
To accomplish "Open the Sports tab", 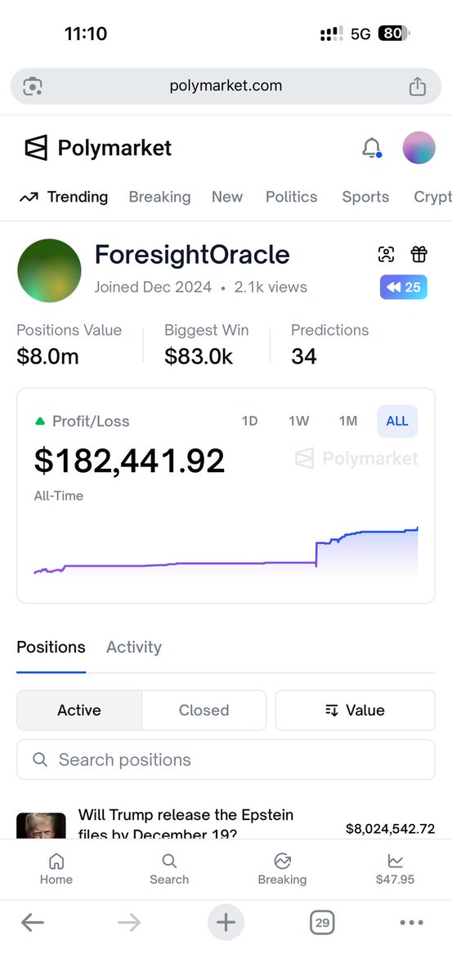I will [365, 197].
